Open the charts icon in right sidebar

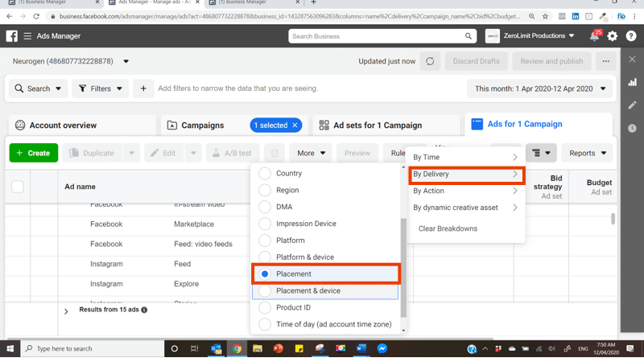632,82
